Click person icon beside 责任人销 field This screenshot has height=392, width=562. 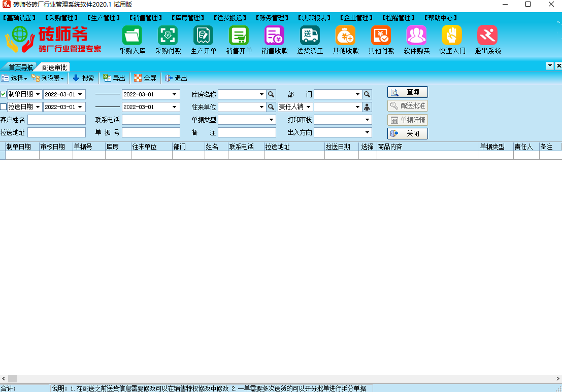coord(367,107)
